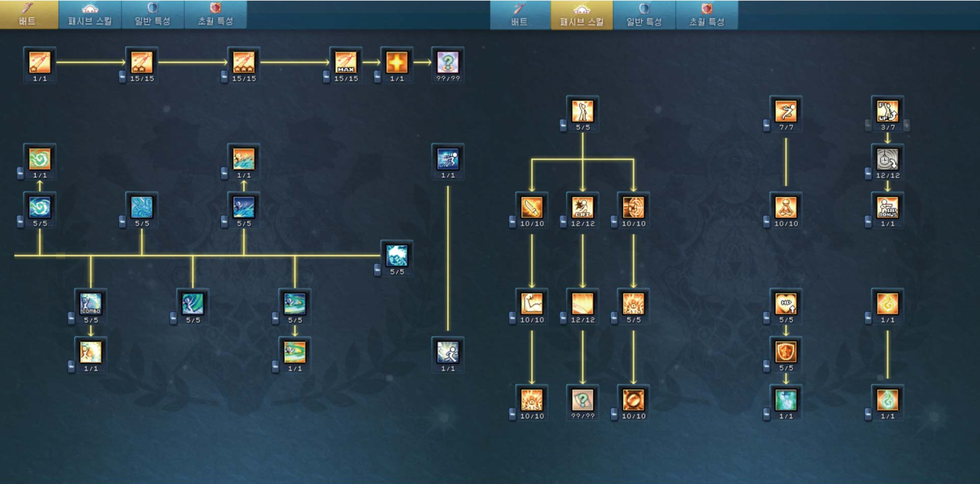Select the orange plus-cross skill in bat row
The image size is (980, 484).
coord(397,62)
